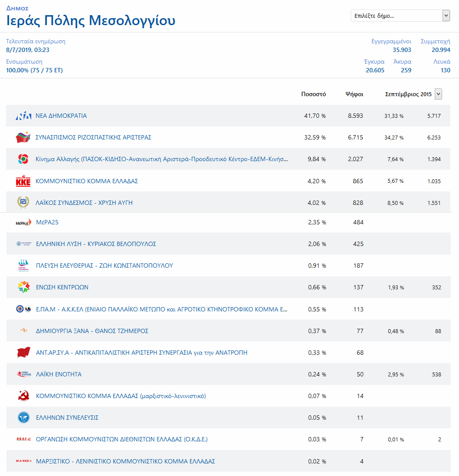Open ΛΑΪΚΟΣ ΣΥΝΔΕΣΜΟΣ - ΧΡΥΣΗ ΑΥΓΗ link
The height and width of the screenshot is (476, 459).
coord(84,202)
